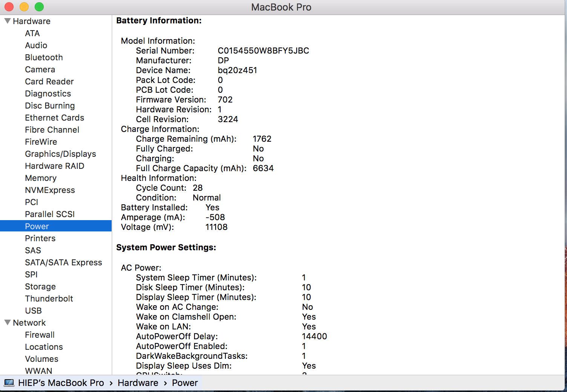
Task: Open the USB device list
Action: 33,311
